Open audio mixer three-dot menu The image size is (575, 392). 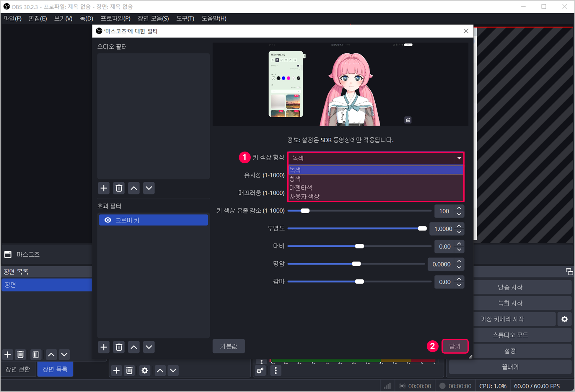point(276,370)
